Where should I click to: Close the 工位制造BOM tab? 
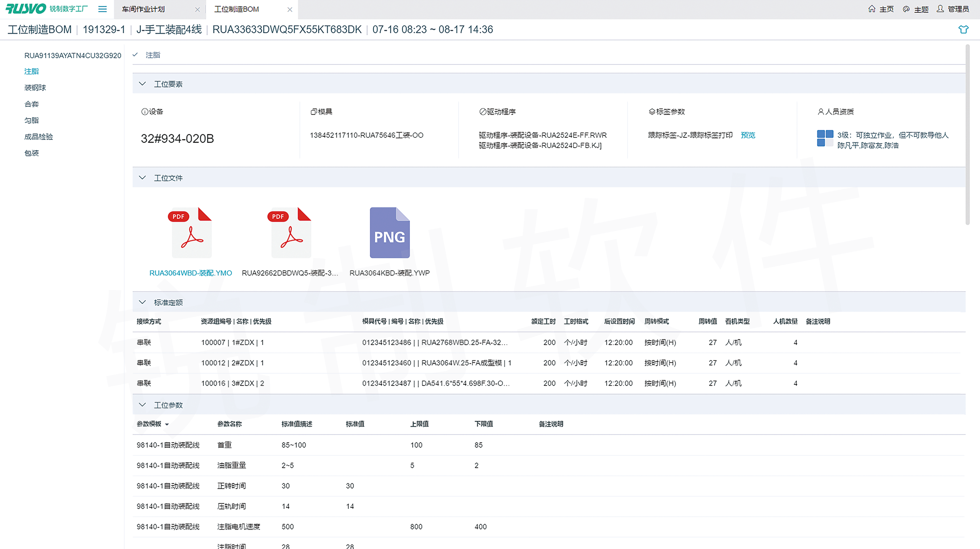[x=290, y=9]
